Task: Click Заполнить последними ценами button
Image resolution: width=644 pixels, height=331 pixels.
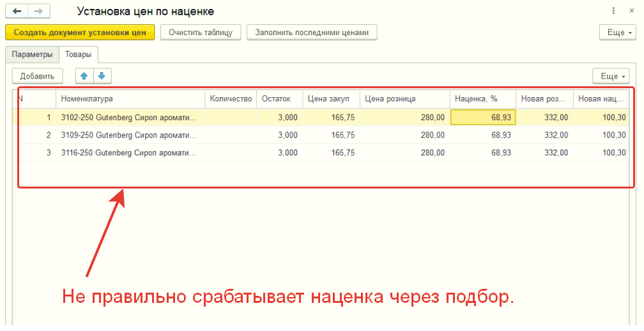Action: 312,32
